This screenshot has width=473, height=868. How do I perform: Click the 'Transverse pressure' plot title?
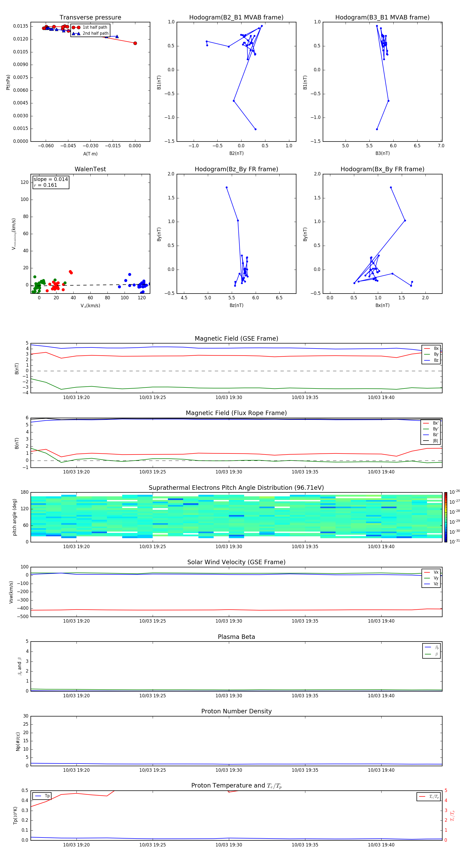coord(90,17)
